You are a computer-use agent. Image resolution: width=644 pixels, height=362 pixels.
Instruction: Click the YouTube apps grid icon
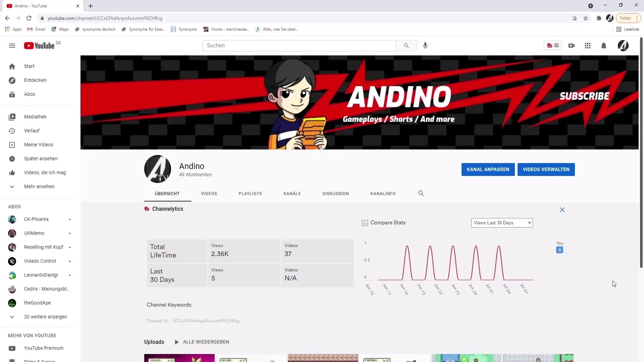click(587, 46)
